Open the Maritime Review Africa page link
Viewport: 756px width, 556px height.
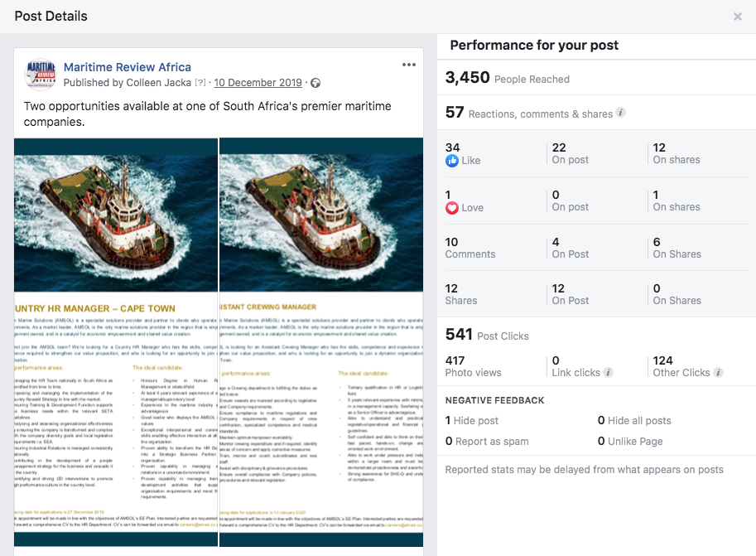coord(128,67)
